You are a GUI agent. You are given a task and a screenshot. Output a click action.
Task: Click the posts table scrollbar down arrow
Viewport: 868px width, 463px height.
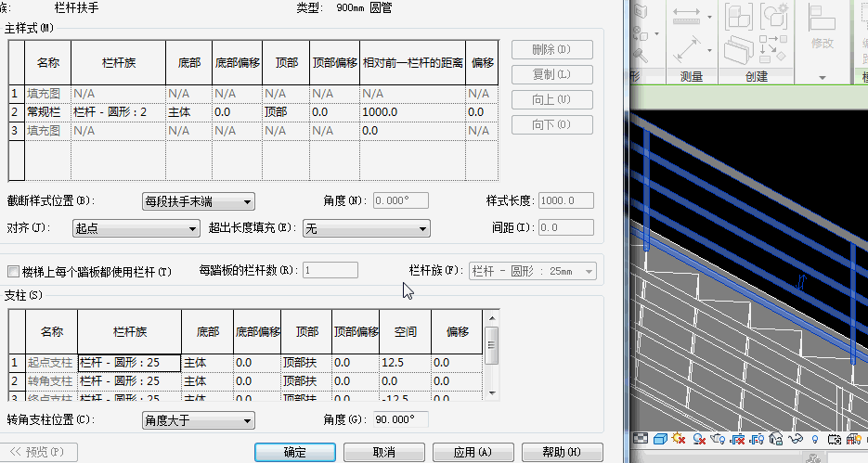(491, 393)
